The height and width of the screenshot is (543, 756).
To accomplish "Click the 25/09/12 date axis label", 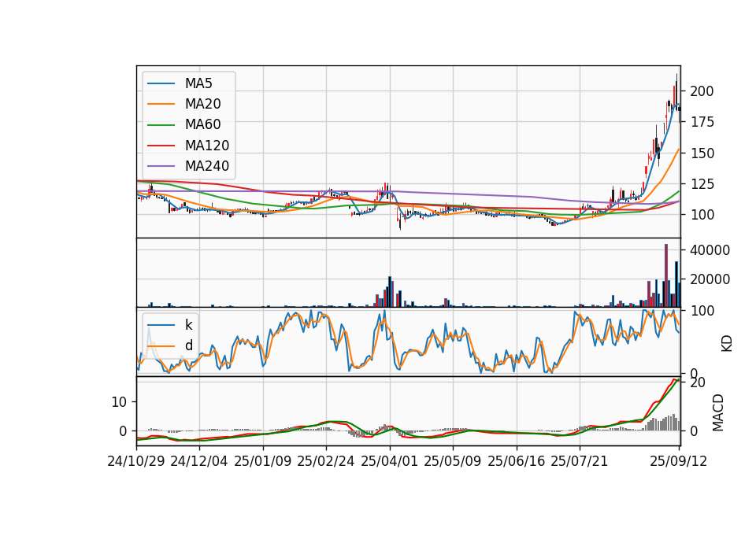I will (x=679, y=461).
